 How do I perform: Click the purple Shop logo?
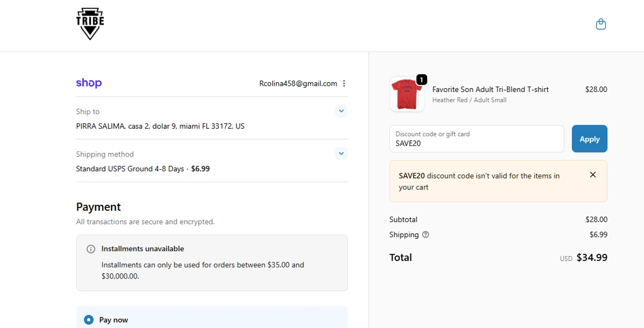[89, 83]
